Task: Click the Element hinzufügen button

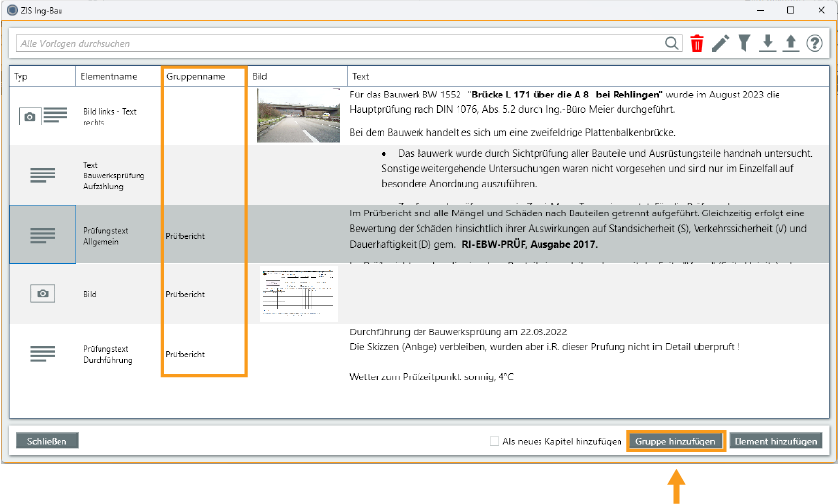Action: 777,441
